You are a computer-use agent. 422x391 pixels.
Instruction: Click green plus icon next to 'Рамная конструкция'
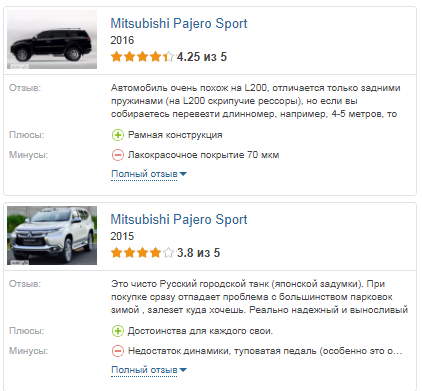(118, 135)
